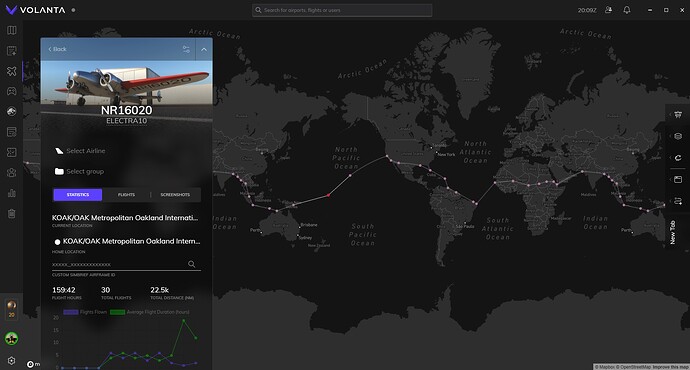690x370 pixels.
Task: Open the window/panel icon on right toolbar
Action: pyautogui.click(x=678, y=180)
